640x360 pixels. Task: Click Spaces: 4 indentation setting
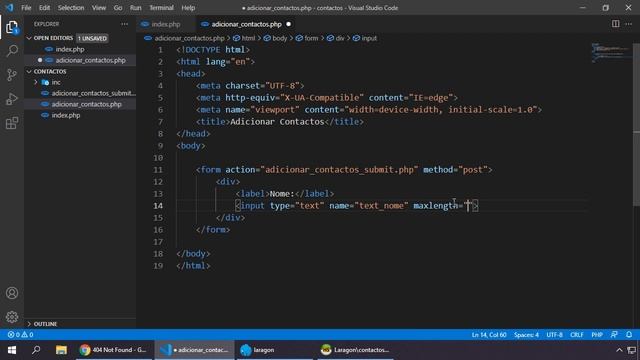[x=526, y=335]
